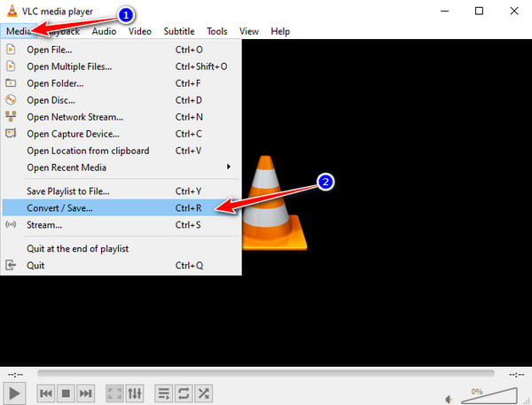Choose Open Capture Device... entry
The image size is (532, 405).
tap(121, 134)
